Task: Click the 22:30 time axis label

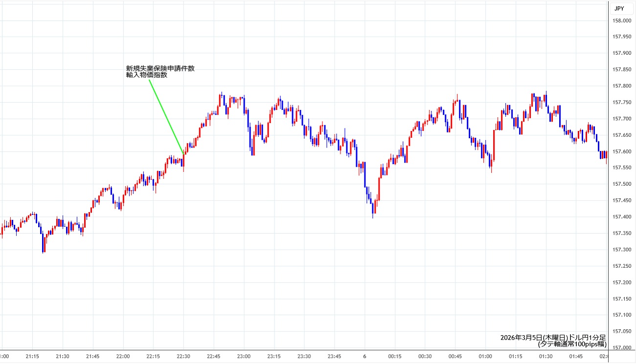Action: click(183, 356)
